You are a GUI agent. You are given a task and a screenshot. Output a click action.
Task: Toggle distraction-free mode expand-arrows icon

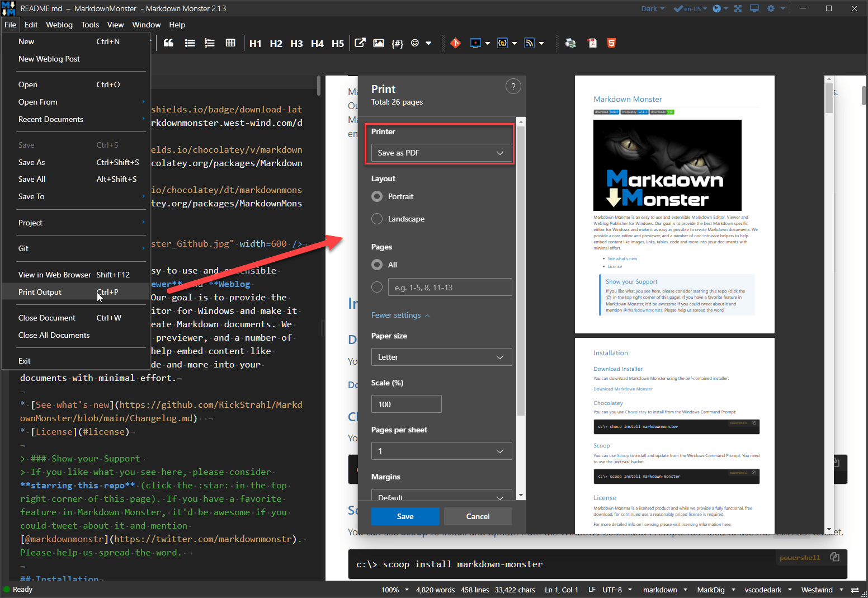coord(738,8)
